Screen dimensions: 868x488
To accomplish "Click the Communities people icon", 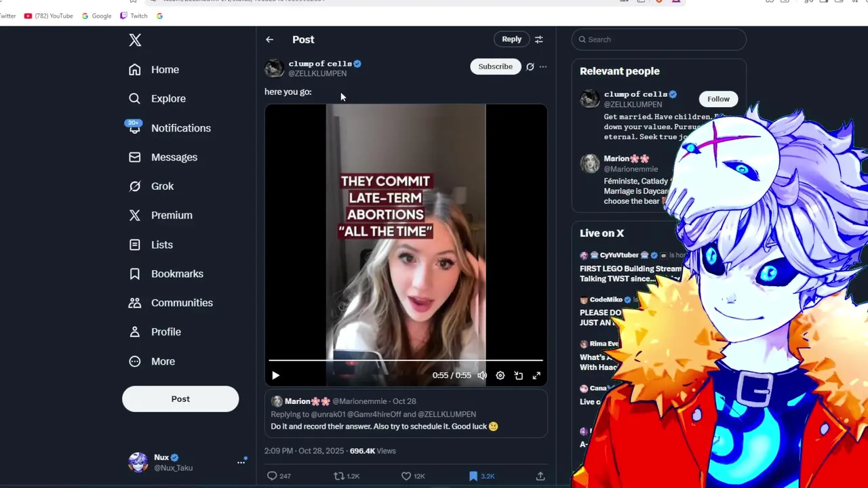I will tap(135, 303).
